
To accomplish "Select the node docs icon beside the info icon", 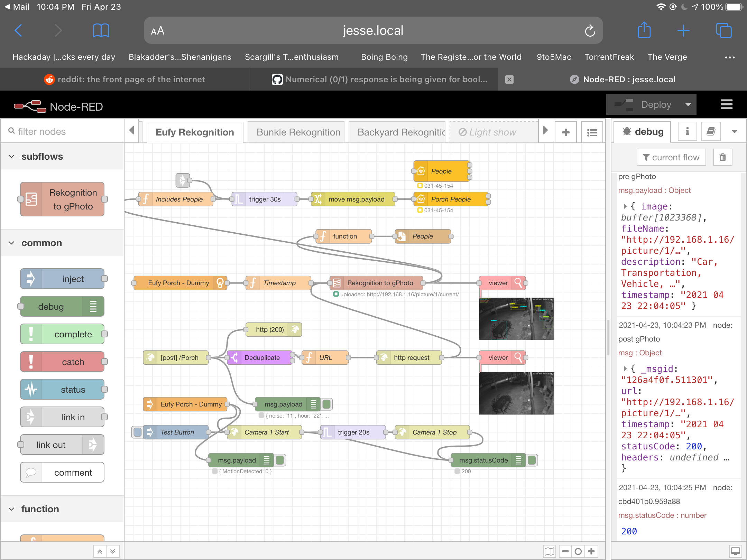I will click(711, 131).
